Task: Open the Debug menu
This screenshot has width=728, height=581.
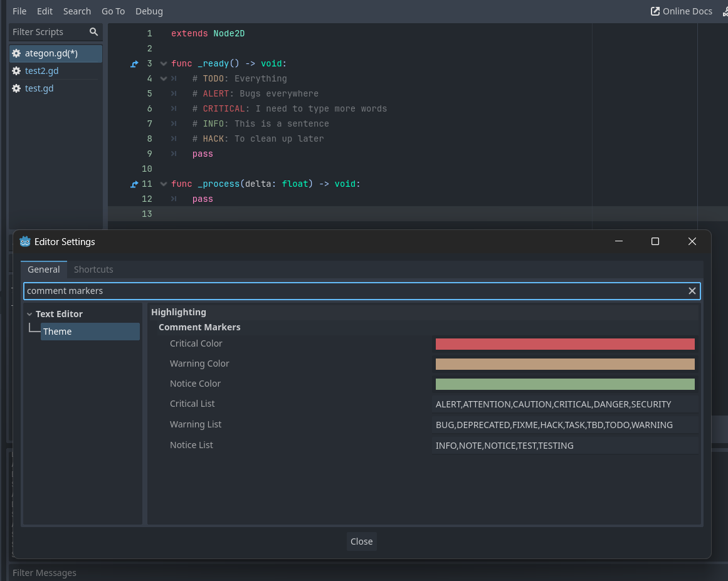Action: (x=149, y=11)
